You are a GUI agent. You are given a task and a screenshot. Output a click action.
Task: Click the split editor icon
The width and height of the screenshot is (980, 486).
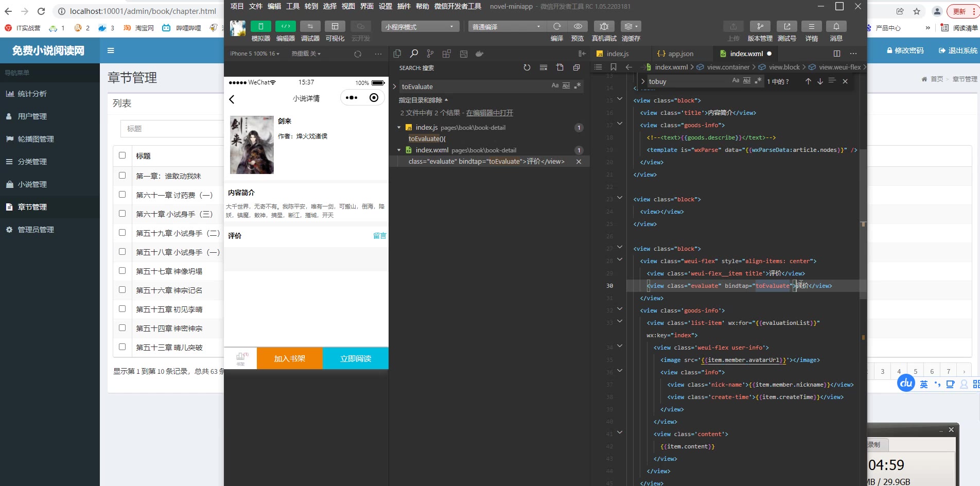pyautogui.click(x=836, y=54)
